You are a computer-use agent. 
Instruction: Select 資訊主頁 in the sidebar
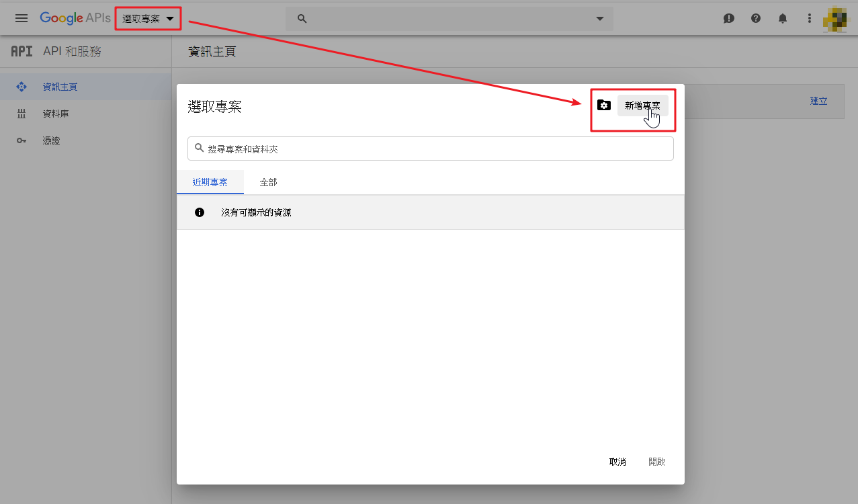[60, 87]
